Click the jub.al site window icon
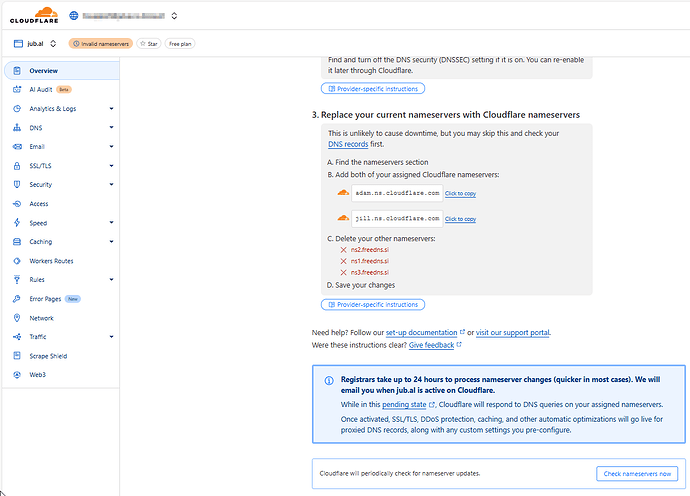 pyautogui.click(x=18, y=44)
